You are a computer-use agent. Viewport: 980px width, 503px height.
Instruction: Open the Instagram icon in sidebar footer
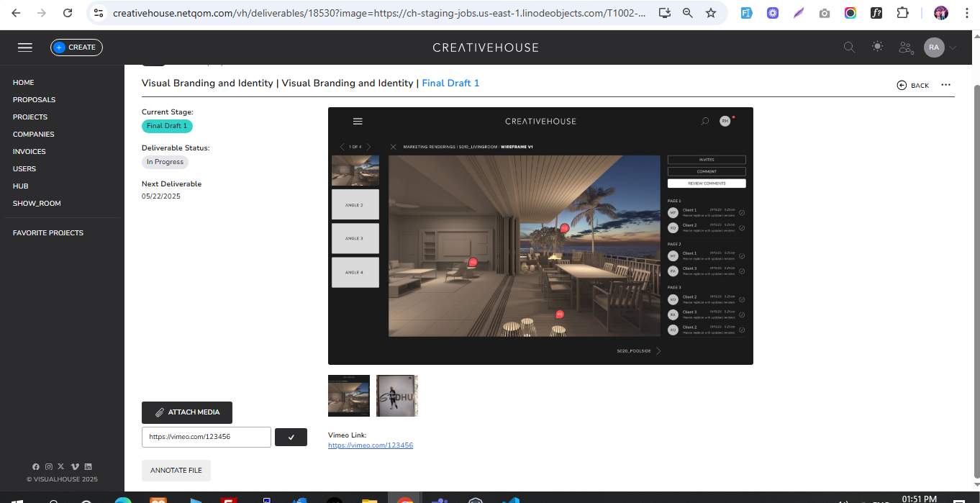coord(49,467)
